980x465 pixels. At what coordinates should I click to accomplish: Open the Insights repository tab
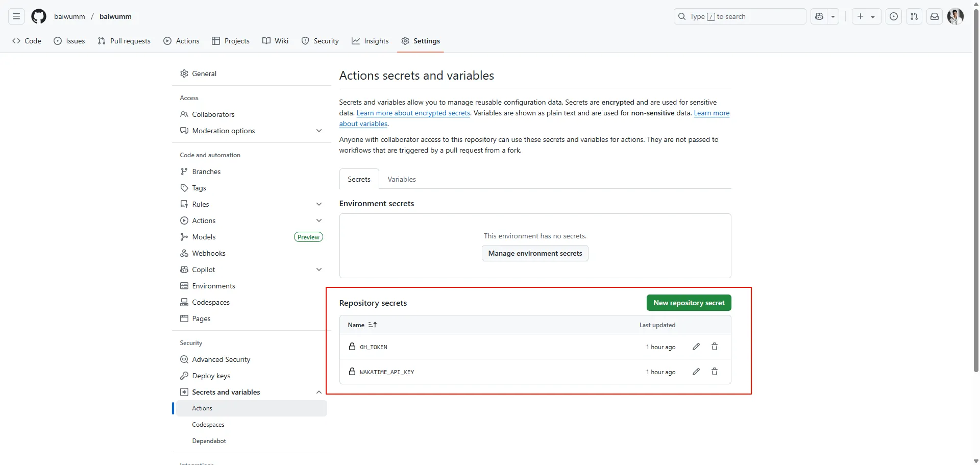370,41
